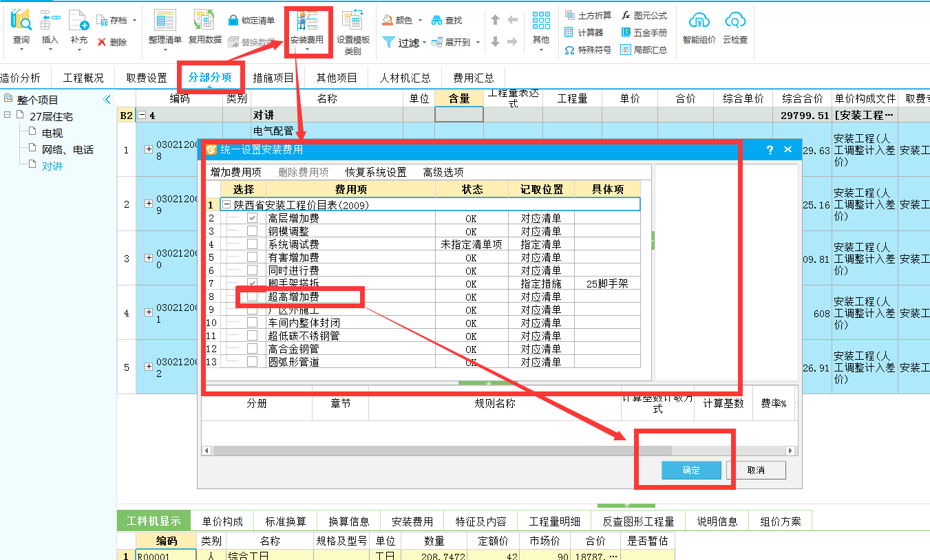Open the 五金手册 tool

644,32
